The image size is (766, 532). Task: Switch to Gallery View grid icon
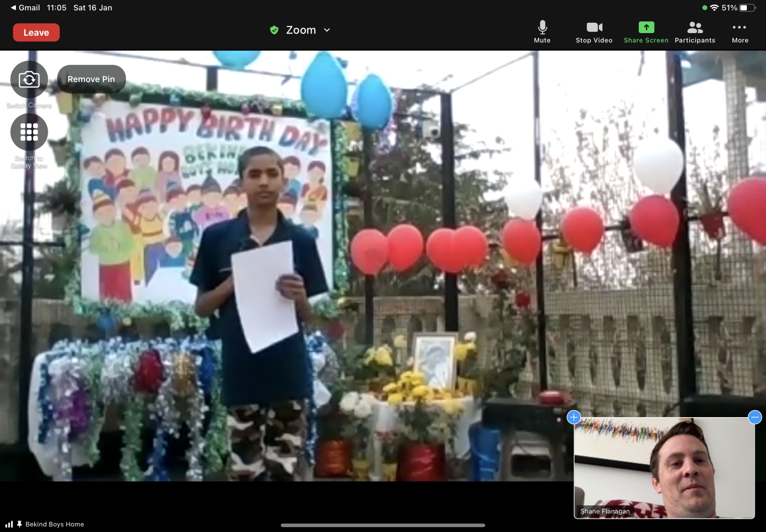pos(29,132)
